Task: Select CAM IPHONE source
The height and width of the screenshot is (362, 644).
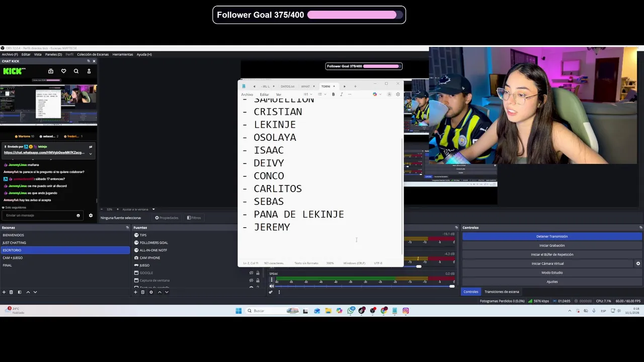Action: tap(149, 258)
